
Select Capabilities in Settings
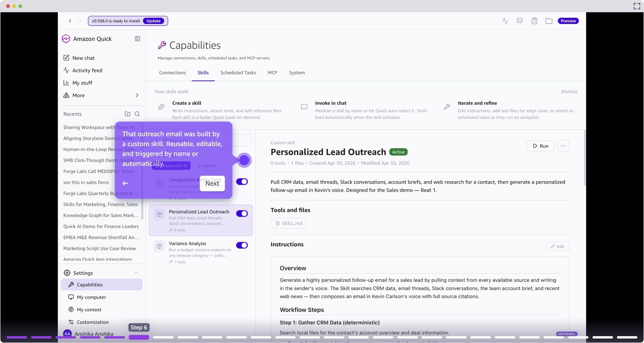click(102, 284)
